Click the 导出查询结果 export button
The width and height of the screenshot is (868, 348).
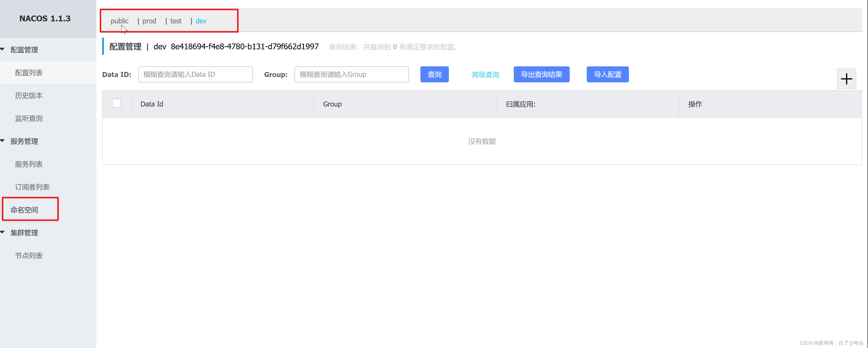coord(541,74)
